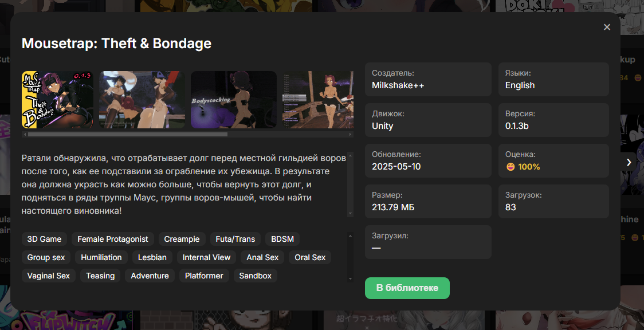Click the Обновление label
Screen dimensions: 644x330
click(x=396, y=154)
